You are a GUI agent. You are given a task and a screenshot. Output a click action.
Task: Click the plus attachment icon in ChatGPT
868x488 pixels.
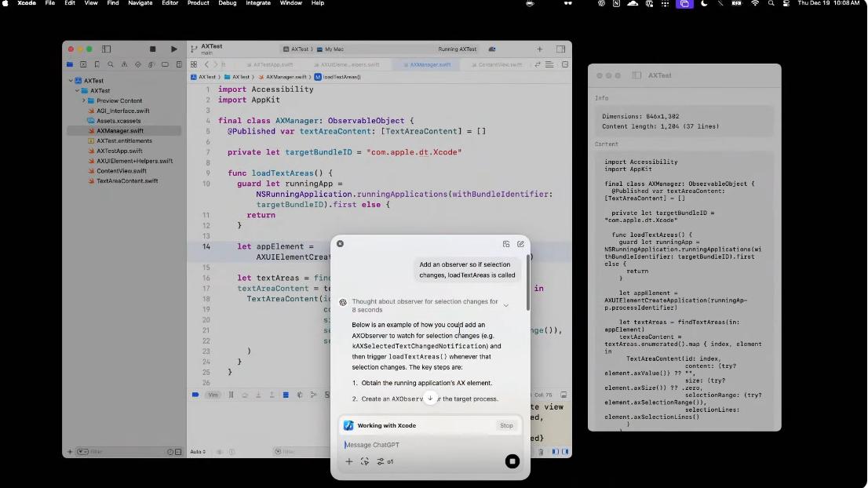pyautogui.click(x=349, y=461)
